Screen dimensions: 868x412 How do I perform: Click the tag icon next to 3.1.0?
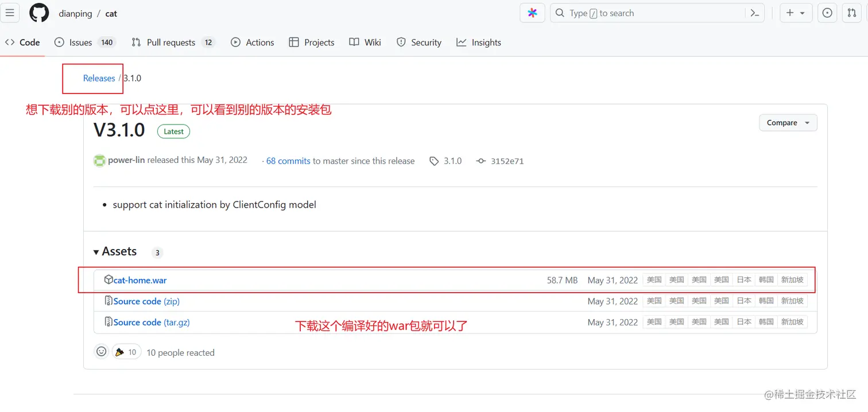pyautogui.click(x=434, y=161)
